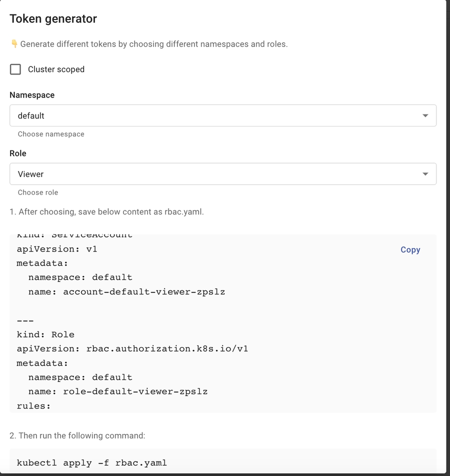
Task: Click the "Choose role" helper text
Action: [x=38, y=192]
